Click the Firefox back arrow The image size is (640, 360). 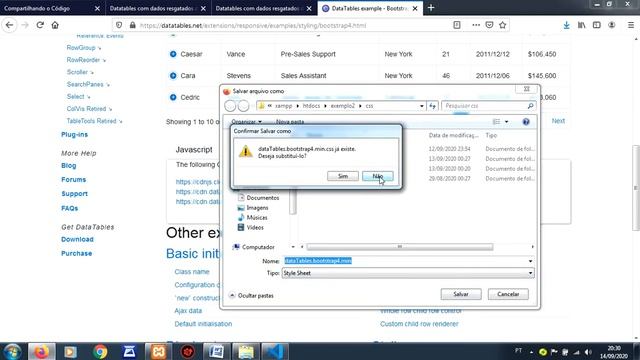(x=9, y=25)
